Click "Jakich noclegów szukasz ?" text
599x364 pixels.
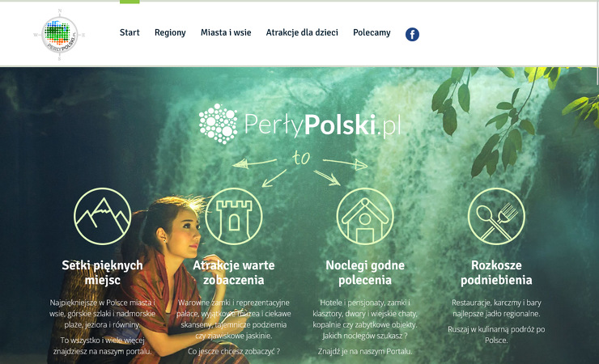click(365, 336)
